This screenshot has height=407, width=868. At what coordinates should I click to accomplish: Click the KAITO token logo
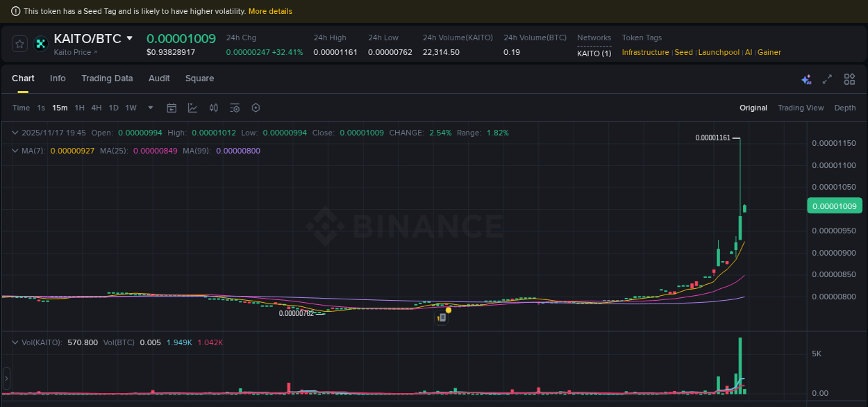click(40, 44)
